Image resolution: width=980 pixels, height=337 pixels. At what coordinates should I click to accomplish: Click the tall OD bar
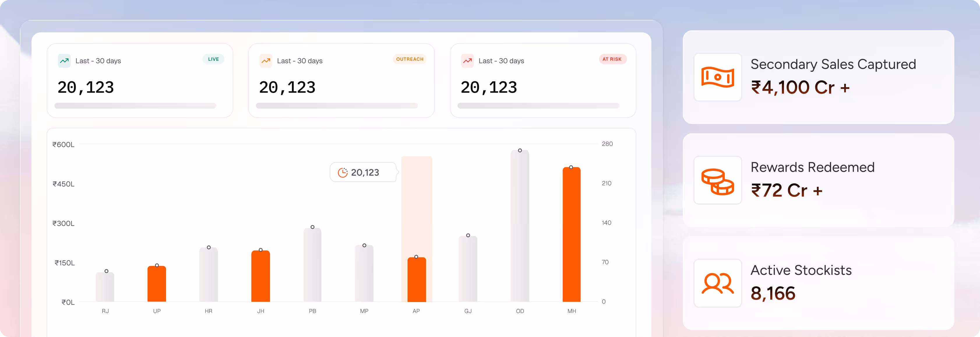point(520,226)
